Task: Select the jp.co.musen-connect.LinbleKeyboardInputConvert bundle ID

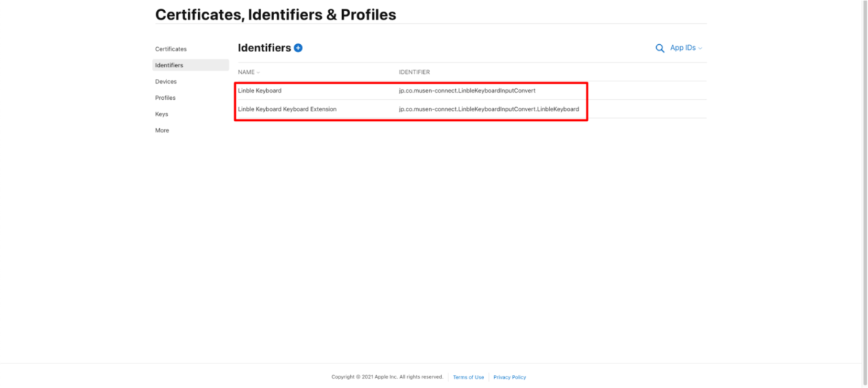Action: [467, 90]
